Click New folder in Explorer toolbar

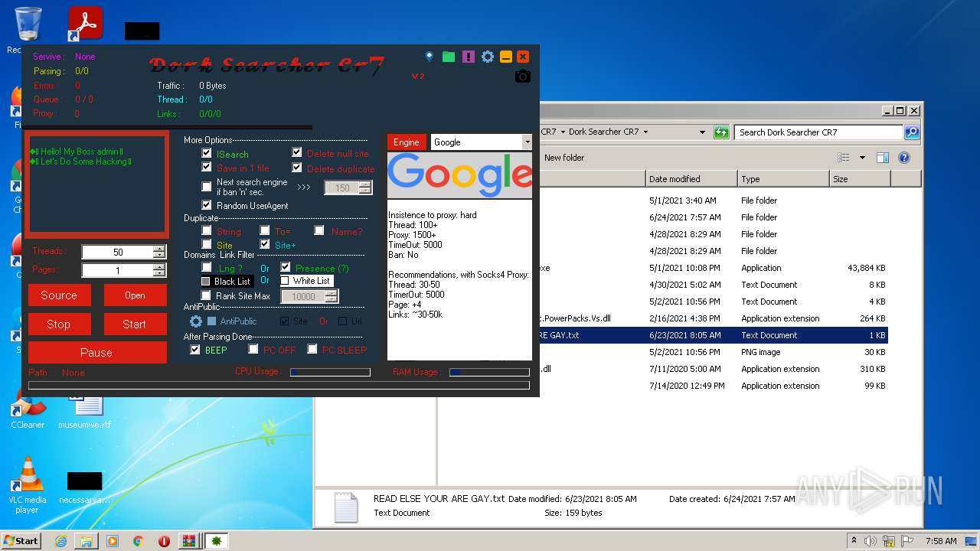(x=564, y=158)
